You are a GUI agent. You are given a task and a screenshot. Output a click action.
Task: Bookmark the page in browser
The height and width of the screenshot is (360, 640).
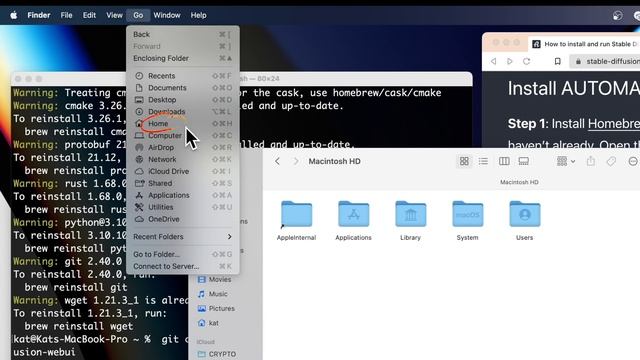(557, 61)
